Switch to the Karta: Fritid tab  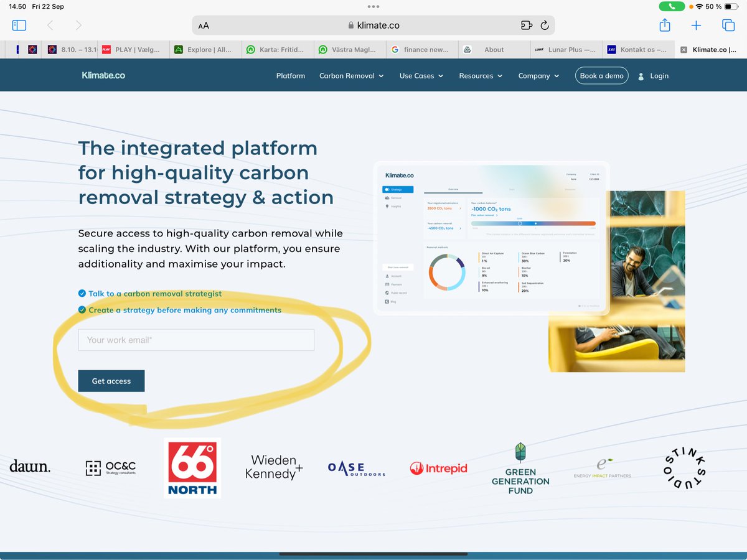click(x=278, y=50)
